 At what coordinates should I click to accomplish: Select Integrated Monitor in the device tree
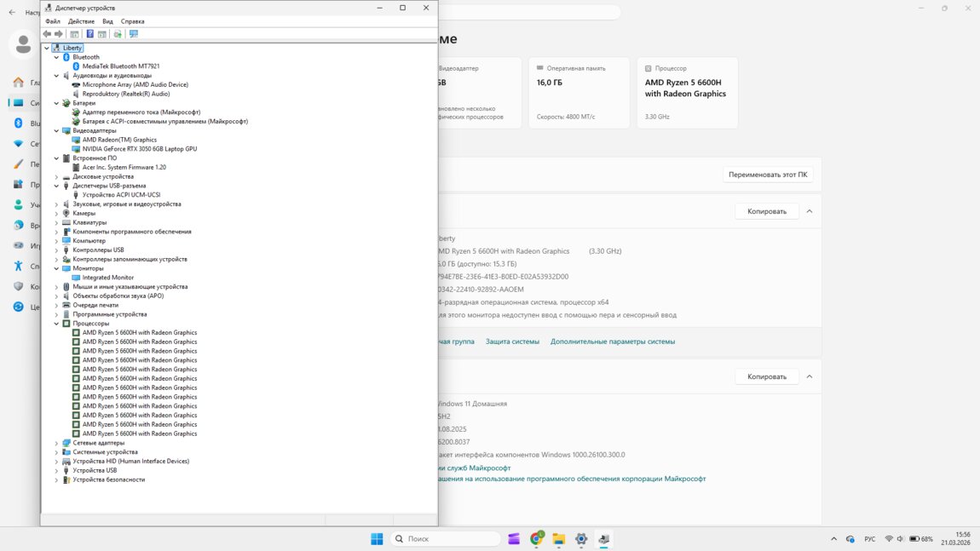(x=107, y=278)
